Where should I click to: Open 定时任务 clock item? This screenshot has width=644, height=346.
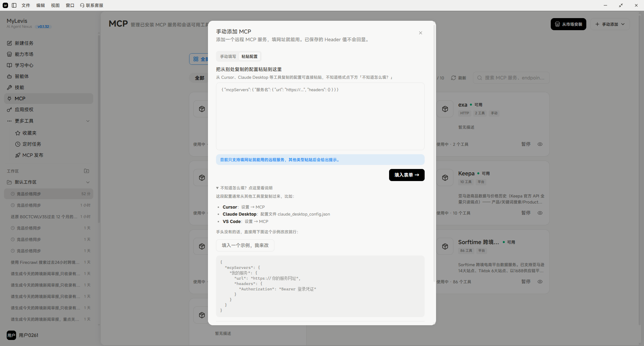pyautogui.click(x=53, y=144)
